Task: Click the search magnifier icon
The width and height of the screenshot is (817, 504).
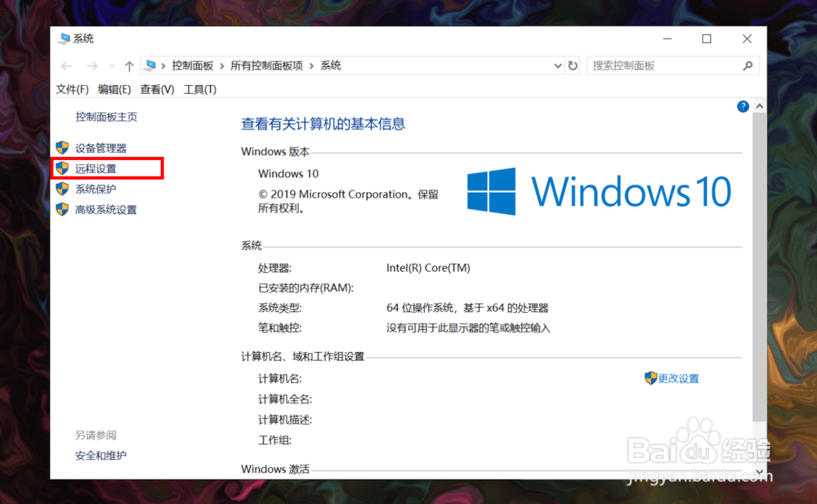Action: [x=748, y=65]
